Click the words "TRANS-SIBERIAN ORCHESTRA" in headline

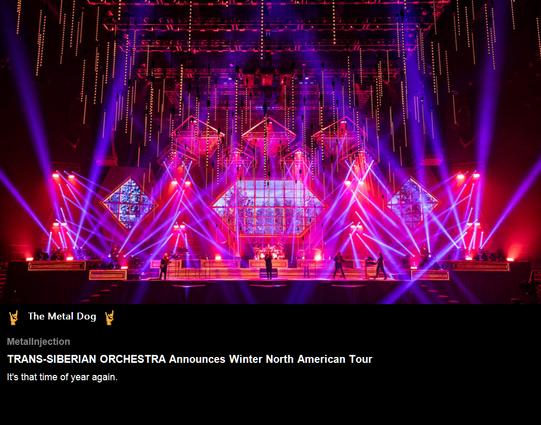[x=87, y=359]
